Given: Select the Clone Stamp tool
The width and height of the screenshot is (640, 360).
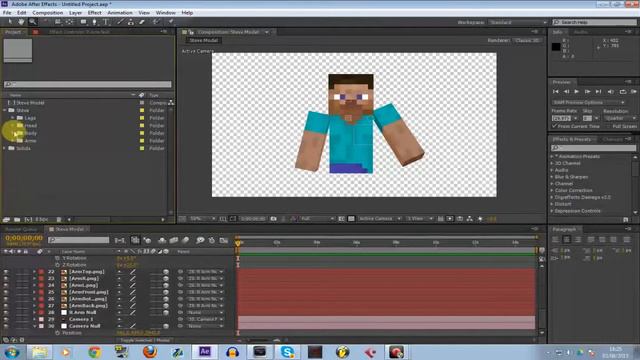Looking at the screenshot, I should click(x=131, y=22).
